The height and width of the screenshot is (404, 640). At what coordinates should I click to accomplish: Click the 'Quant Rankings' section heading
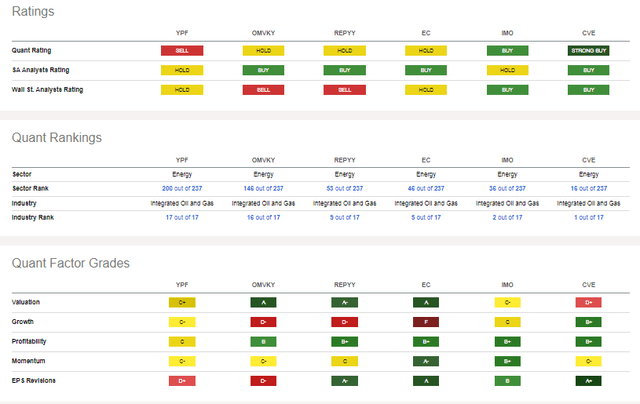[x=57, y=138]
